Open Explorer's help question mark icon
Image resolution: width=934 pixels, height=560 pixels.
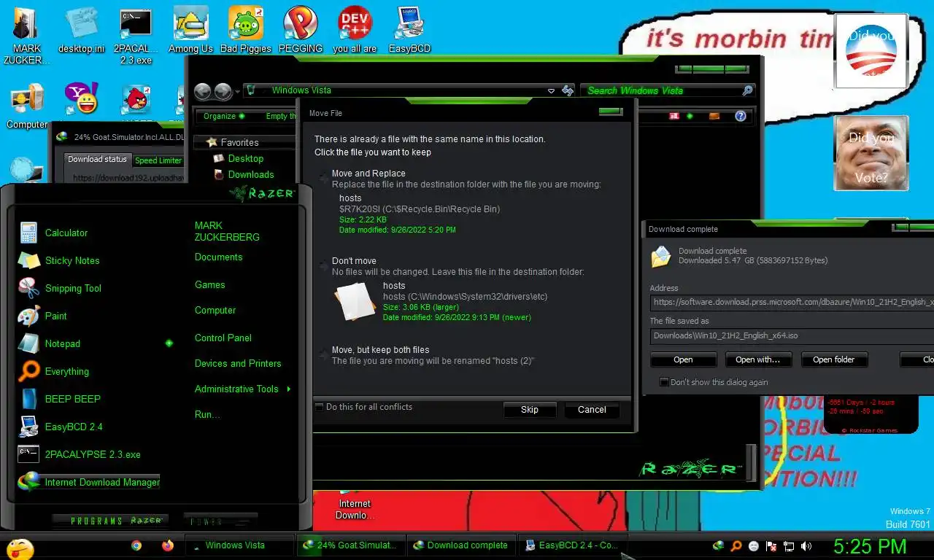741,116
